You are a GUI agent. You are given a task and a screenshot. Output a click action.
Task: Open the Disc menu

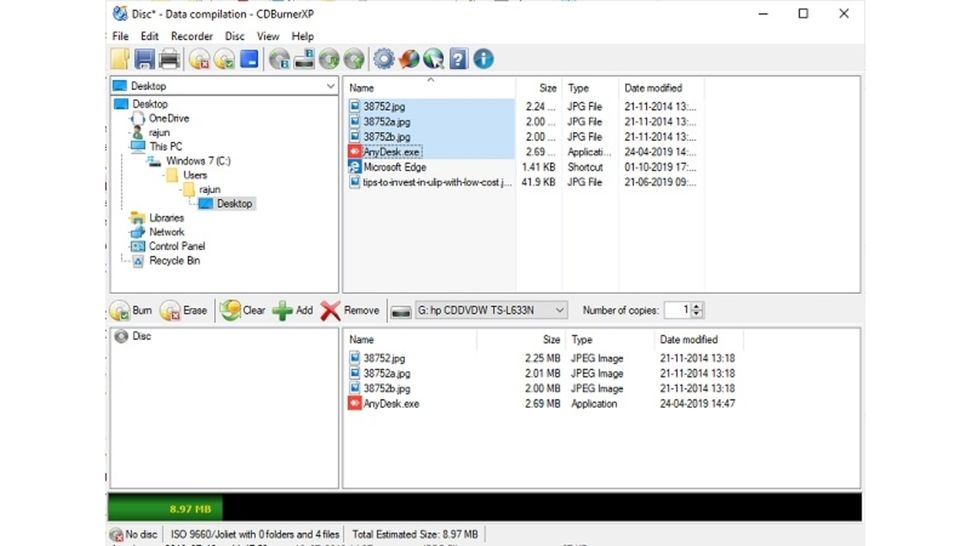[234, 36]
